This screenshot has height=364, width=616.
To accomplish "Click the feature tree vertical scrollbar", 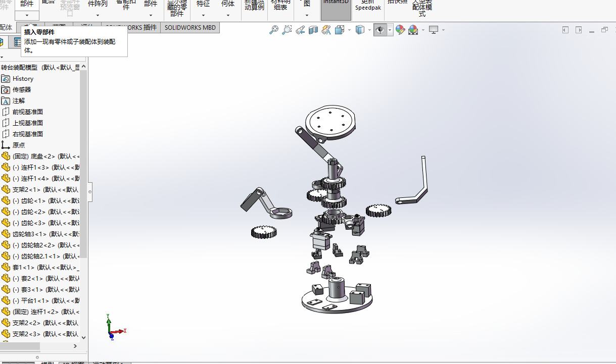I will (x=84, y=164).
